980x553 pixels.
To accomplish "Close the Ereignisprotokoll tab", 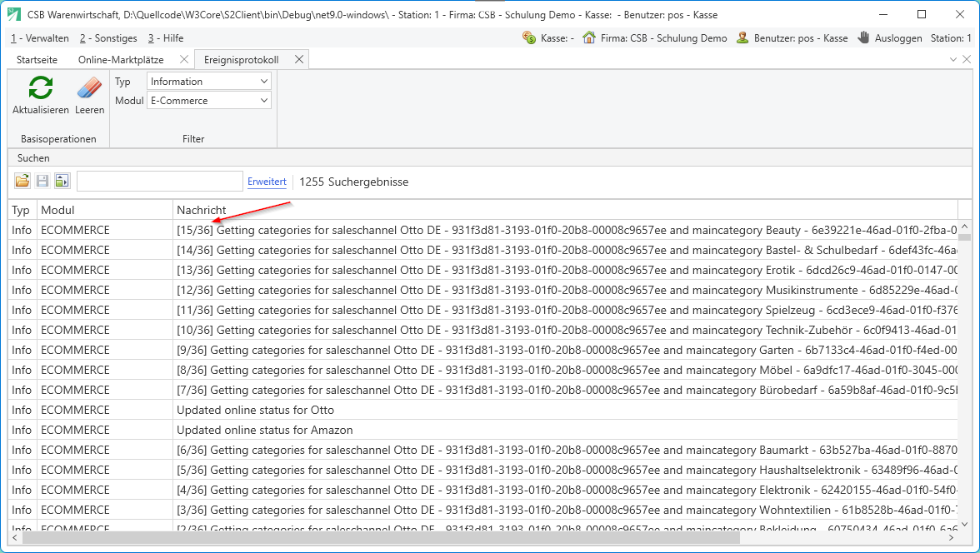I will click(x=298, y=59).
